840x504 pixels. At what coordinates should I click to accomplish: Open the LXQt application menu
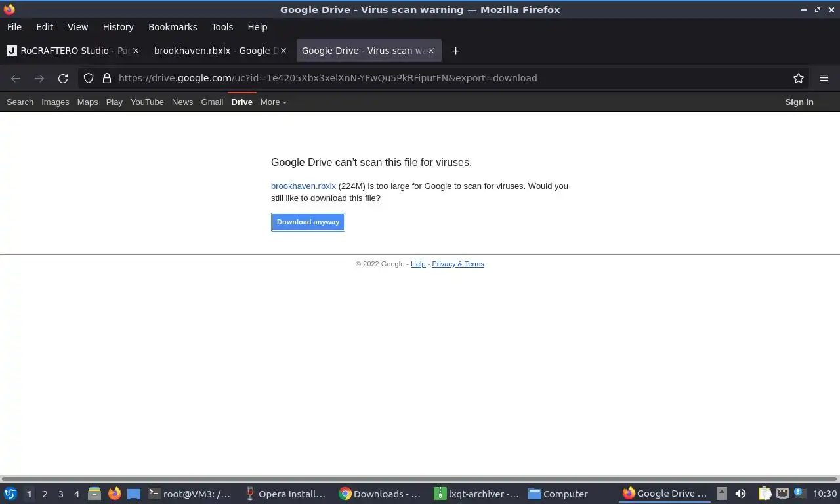pyautogui.click(x=10, y=493)
